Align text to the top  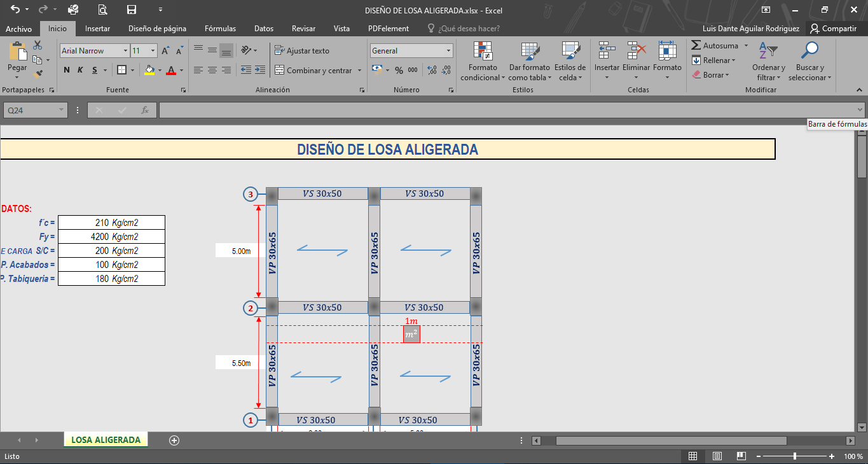[x=198, y=50]
